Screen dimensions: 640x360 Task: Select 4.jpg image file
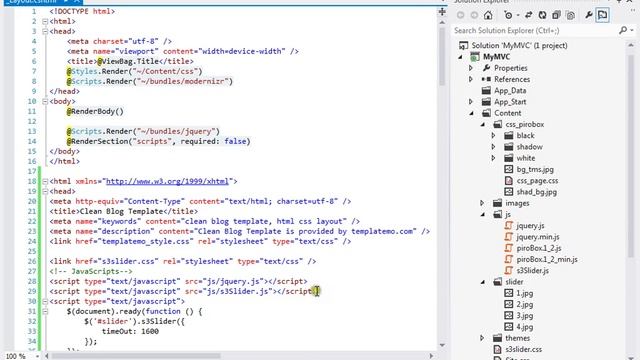point(524,327)
